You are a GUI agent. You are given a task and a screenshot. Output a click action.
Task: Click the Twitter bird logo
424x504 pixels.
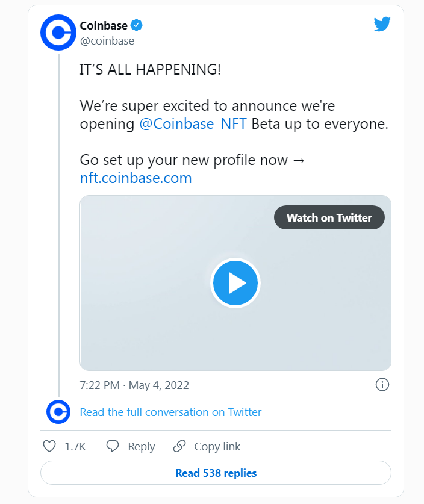382,24
